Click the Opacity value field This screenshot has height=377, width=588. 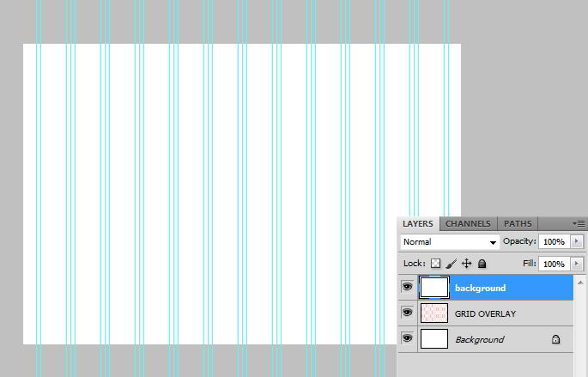555,242
